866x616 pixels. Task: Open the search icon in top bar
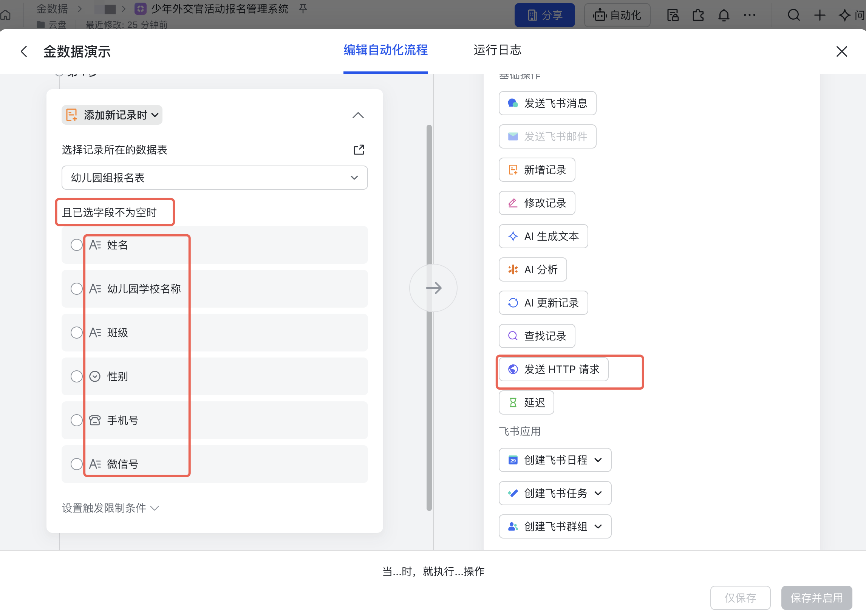pyautogui.click(x=793, y=15)
